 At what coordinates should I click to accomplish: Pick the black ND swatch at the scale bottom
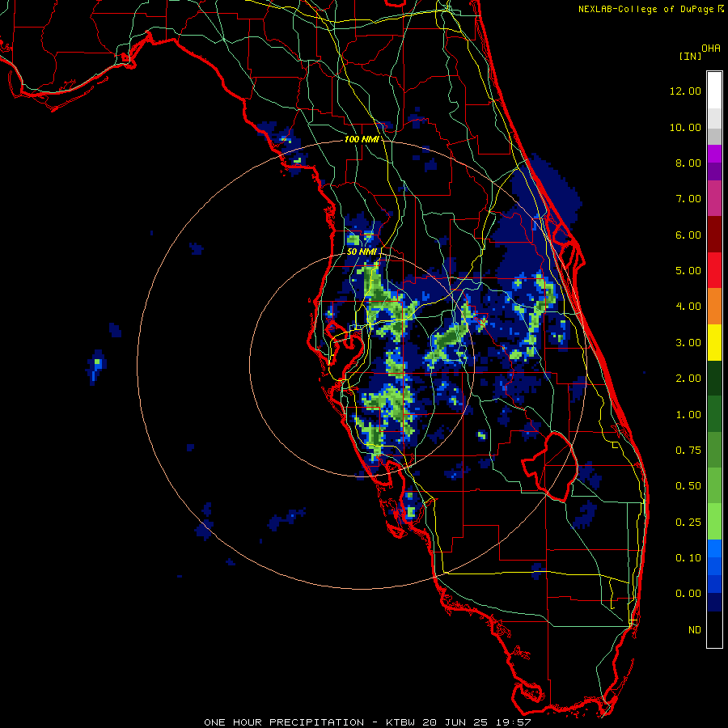click(x=714, y=629)
